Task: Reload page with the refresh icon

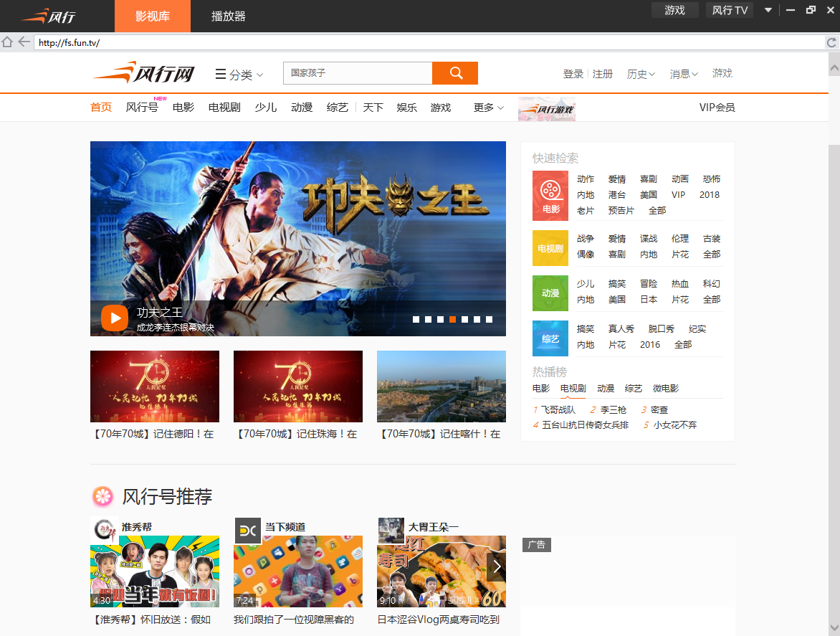Action: point(831,42)
